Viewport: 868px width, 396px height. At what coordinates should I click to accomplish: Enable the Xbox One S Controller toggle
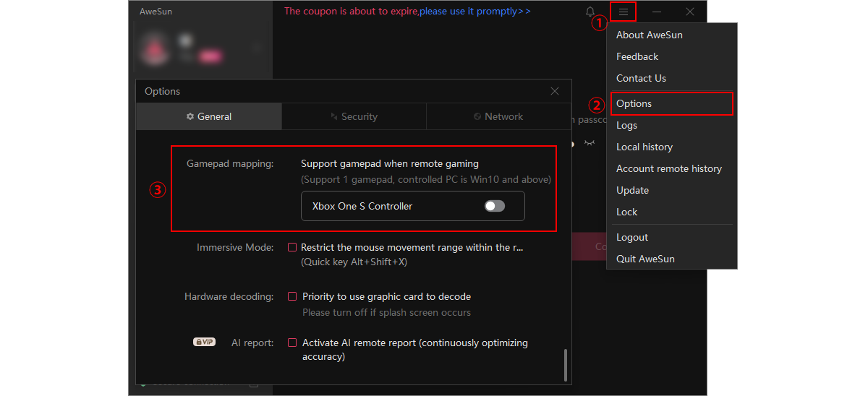(x=495, y=206)
